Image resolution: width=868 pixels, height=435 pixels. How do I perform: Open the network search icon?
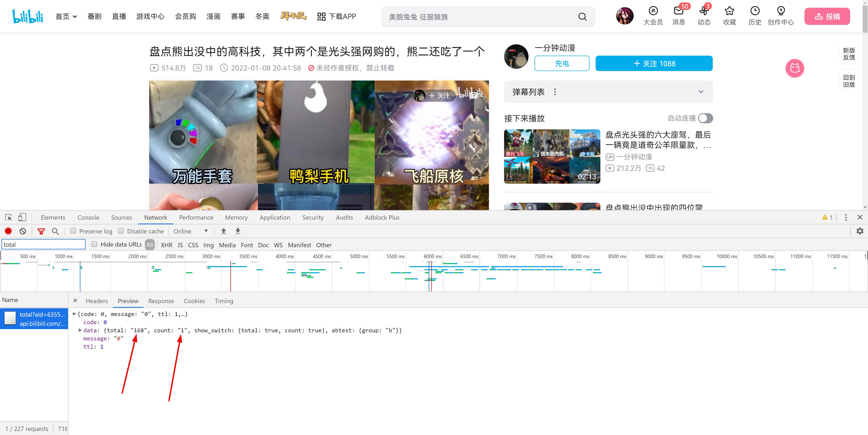[55, 231]
